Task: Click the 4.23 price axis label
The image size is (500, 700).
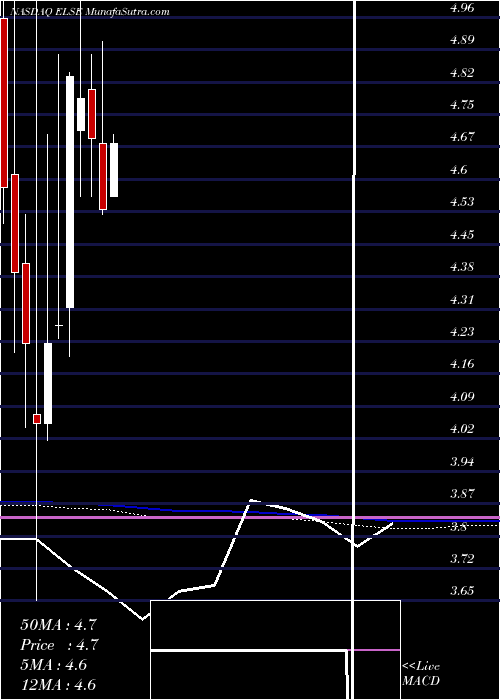Action: click(464, 331)
